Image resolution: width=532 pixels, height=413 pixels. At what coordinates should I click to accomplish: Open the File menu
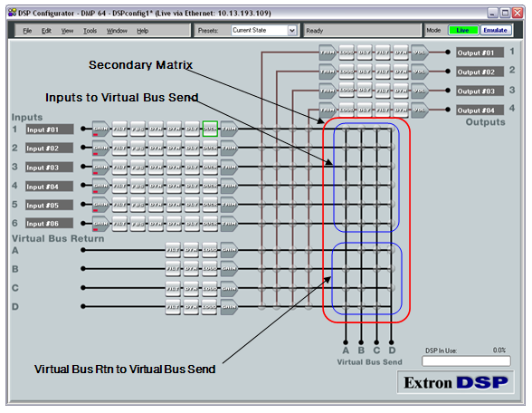(x=27, y=31)
